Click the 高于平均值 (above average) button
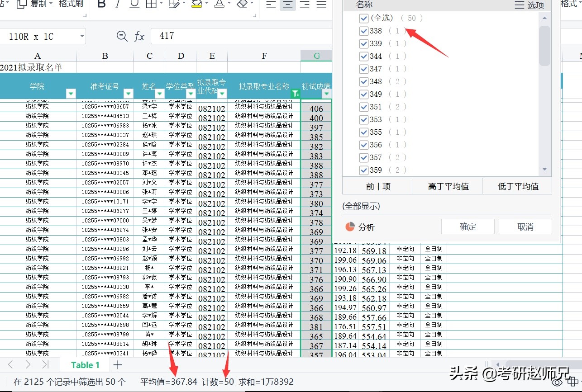 click(447, 186)
